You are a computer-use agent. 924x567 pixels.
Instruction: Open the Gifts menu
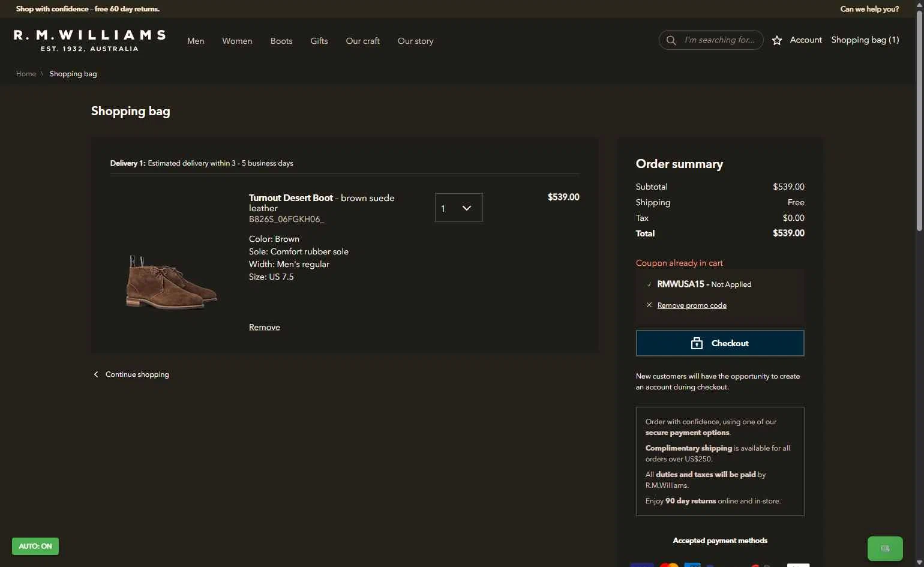pyautogui.click(x=319, y=41)
